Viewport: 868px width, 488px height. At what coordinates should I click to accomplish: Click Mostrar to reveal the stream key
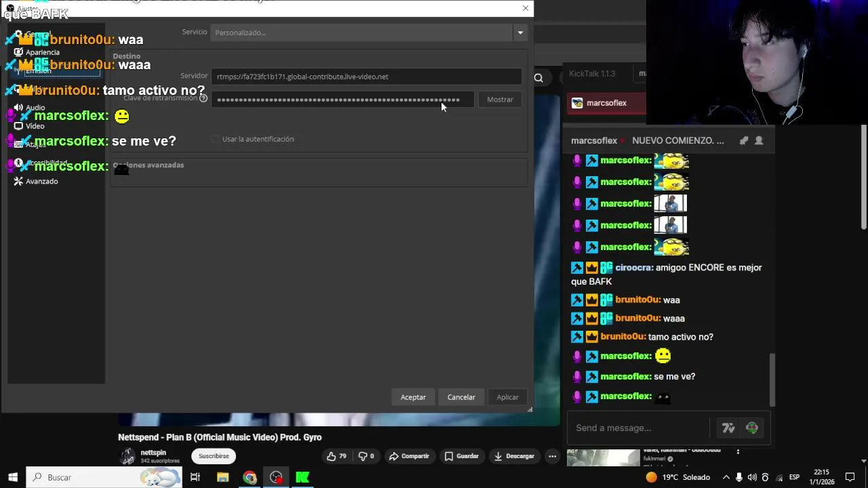coord(500,100)
